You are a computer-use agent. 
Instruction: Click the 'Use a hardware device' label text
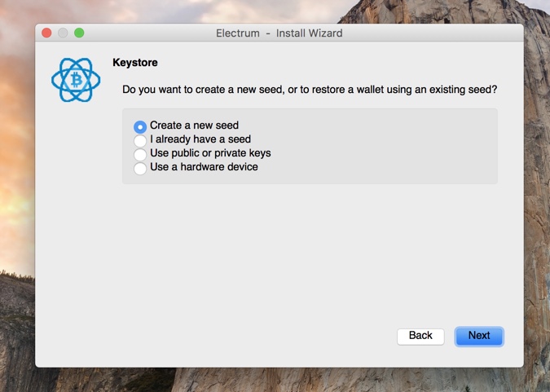[204, 167]
